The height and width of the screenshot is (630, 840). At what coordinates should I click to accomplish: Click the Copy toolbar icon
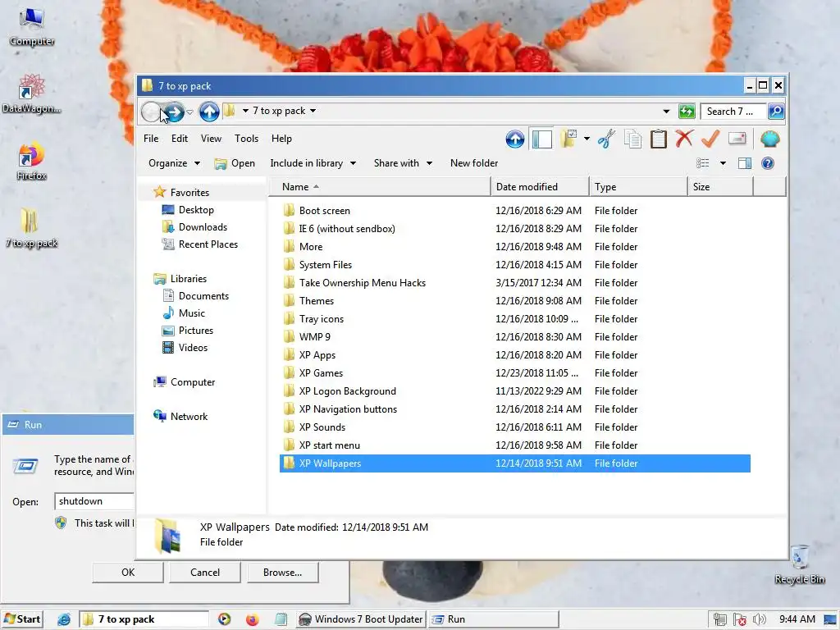pyautogui.click(x=632, y=139)
